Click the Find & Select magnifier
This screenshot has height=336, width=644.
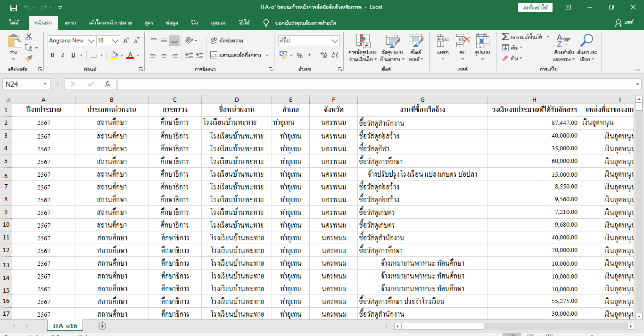[x=587, y=48]
